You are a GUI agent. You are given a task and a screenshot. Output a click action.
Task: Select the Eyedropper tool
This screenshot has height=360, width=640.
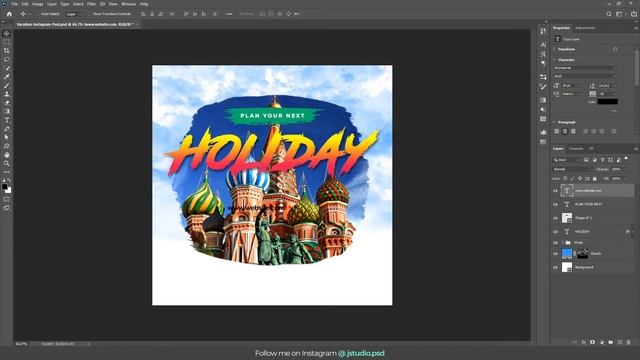(x=7, y=77)
